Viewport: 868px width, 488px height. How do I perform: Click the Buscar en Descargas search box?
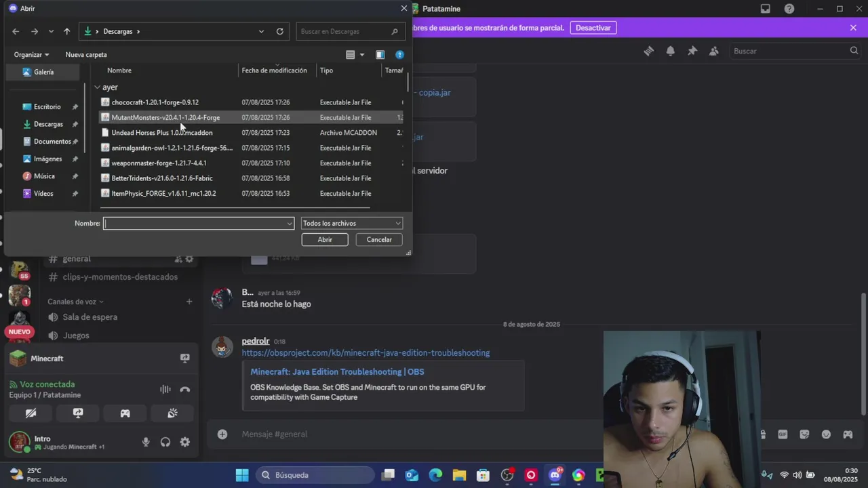351,31
